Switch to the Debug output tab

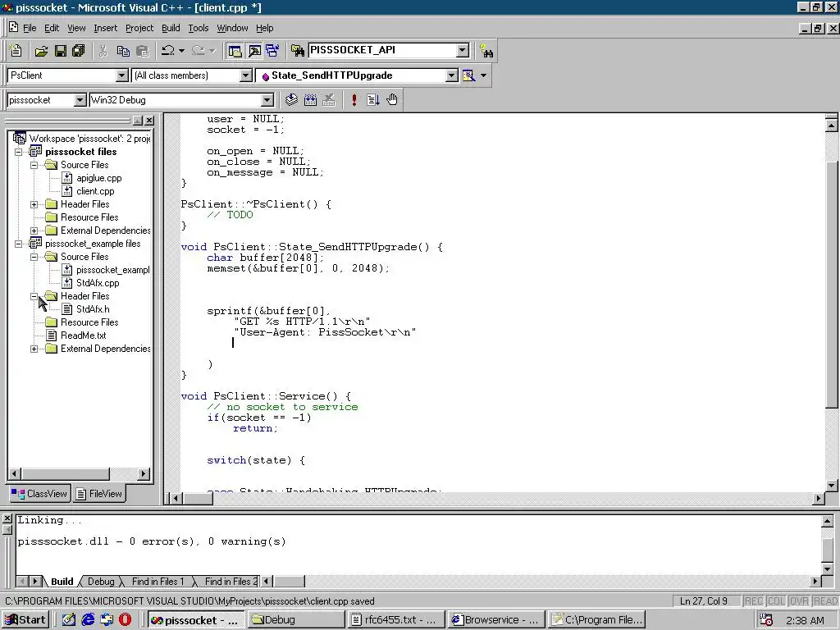point(101,582)
